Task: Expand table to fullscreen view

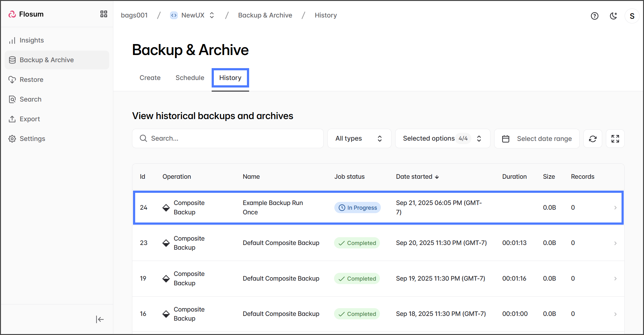Action: pyautogui.click(x=615, y=139)
